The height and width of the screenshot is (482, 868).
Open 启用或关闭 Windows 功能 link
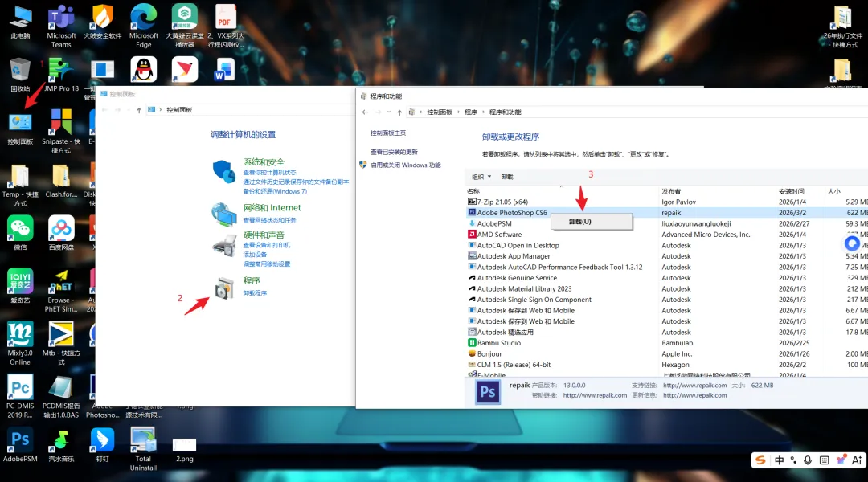tap(405, 165)
